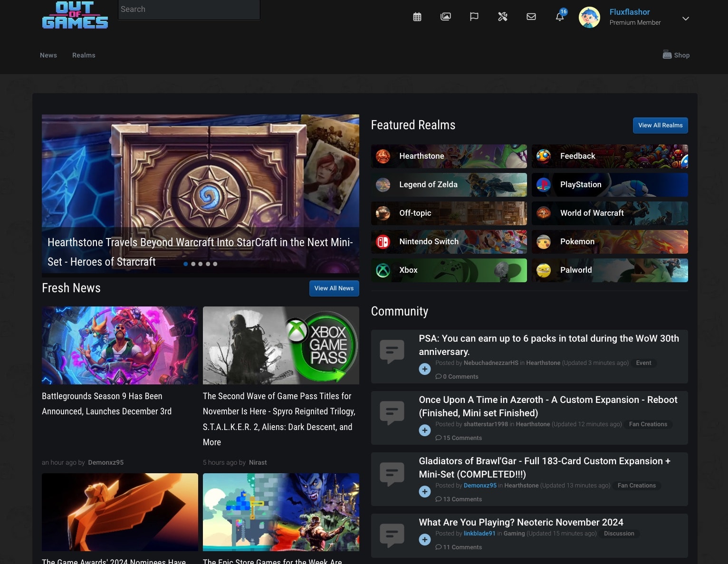Click the Fluxflashor profile avatar

click(x=589, y=18)
